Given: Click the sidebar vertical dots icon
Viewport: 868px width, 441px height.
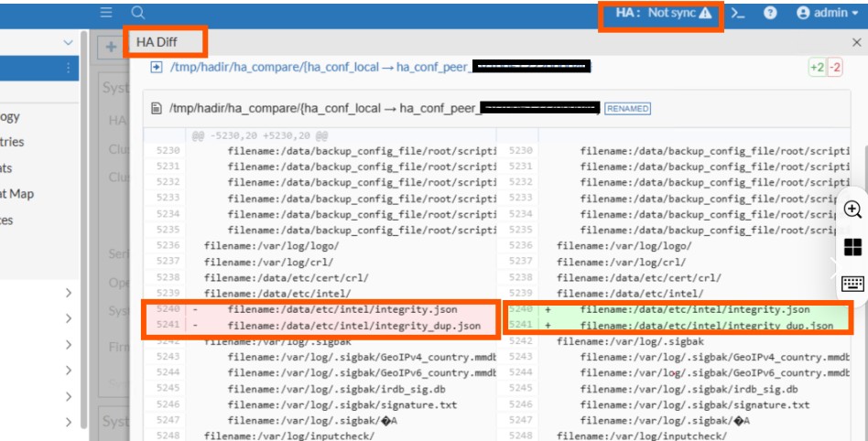Looking at the screenshot, I should (68, 68).
